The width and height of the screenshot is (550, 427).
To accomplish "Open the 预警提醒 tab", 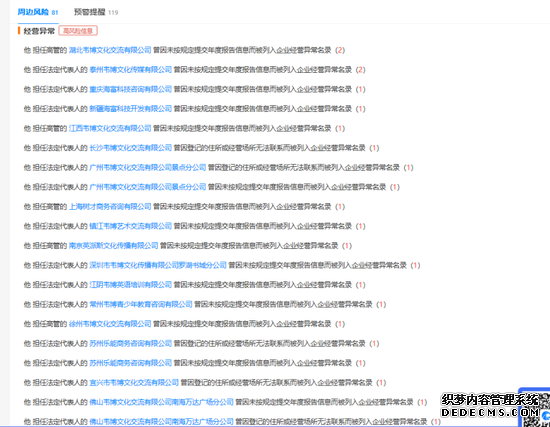I will [x=96, y=12].
